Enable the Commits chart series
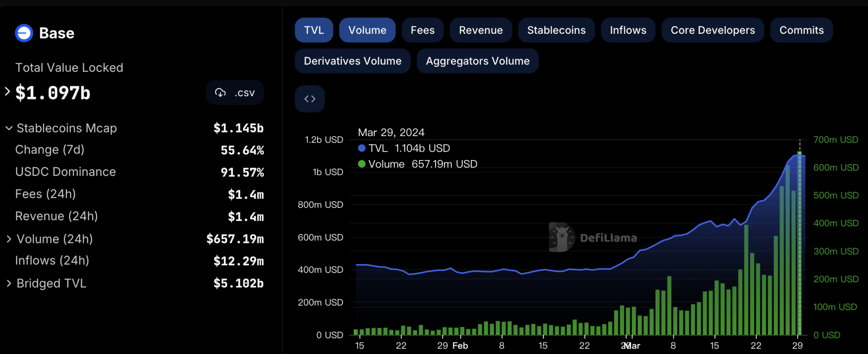 coord(801,30)
